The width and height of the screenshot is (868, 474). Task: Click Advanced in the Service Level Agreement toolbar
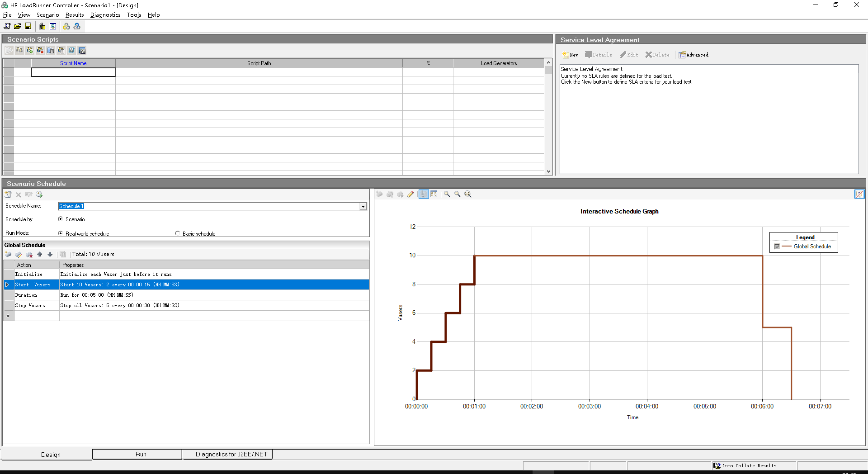point(693,55)
